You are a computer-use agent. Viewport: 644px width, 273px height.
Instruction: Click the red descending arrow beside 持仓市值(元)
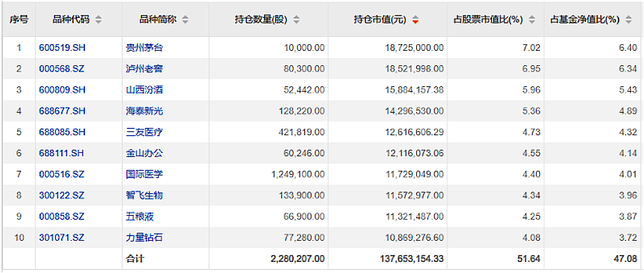[415, 20]
